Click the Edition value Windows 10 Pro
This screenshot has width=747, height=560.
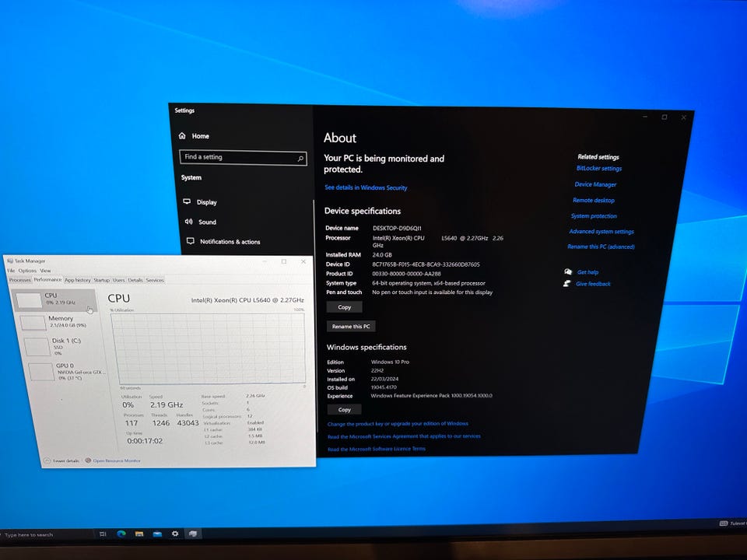[x=390, y=362]
